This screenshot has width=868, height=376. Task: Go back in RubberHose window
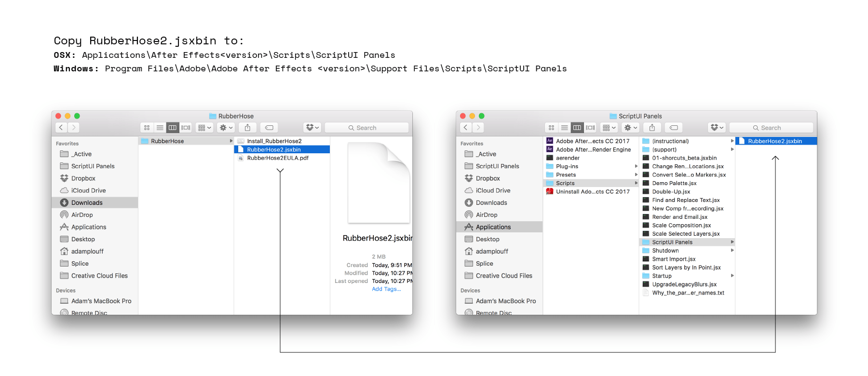click(x=61, y=128)
